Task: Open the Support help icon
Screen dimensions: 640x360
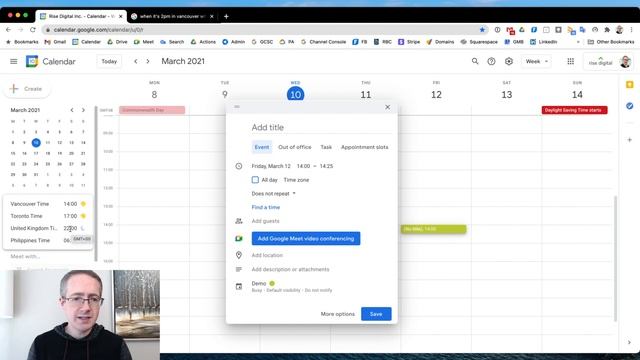Action: [x=491, y=61]
